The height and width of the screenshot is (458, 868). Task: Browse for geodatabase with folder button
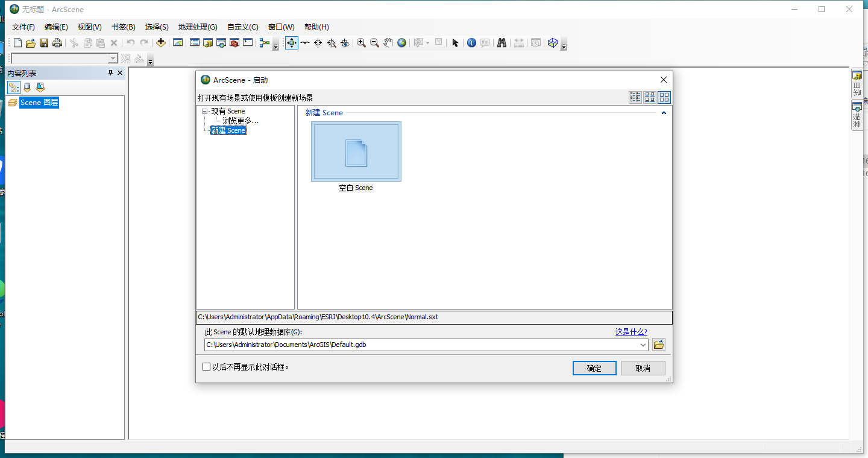click(x=658, y=345)
